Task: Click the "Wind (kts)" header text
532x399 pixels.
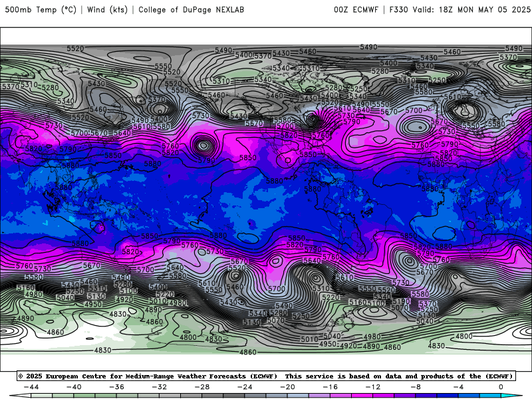Action: pyautogui.click(x=107, y=9)
